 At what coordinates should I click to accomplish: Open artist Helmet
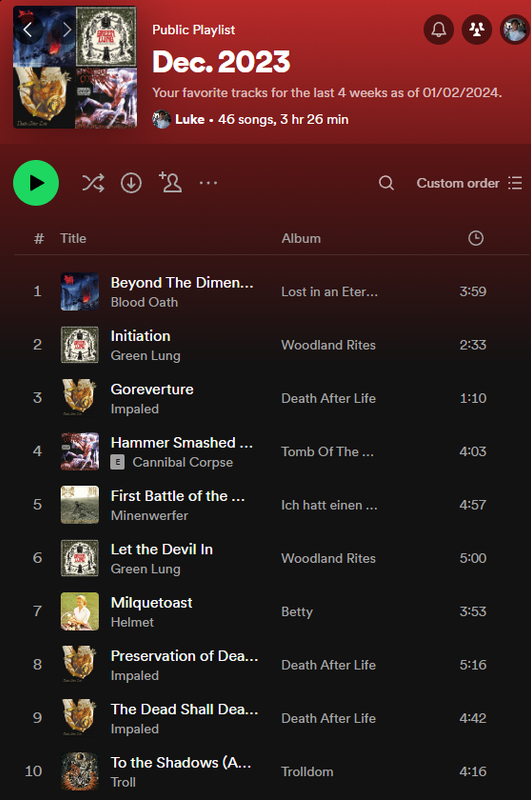click(x=132, y=622)
